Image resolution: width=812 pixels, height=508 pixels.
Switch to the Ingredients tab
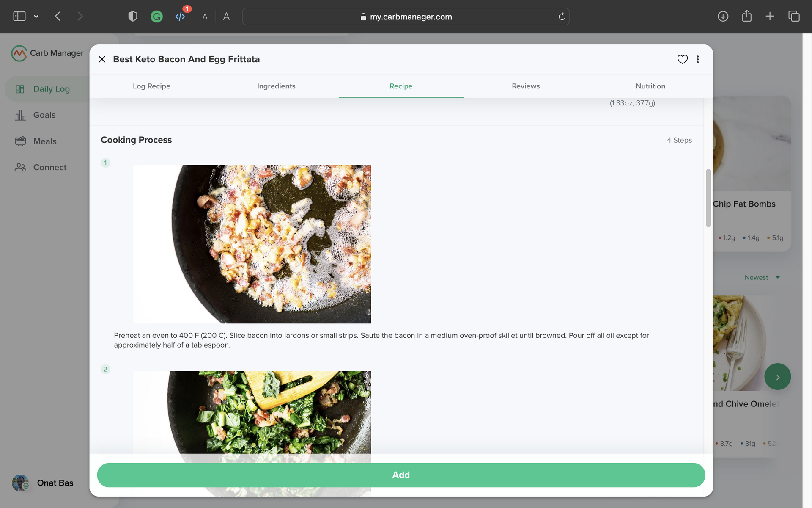[x=276, y=86]
